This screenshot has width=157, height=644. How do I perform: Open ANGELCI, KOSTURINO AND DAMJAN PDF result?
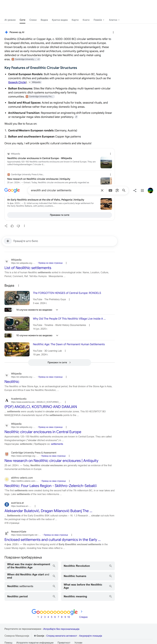[41, 407]
